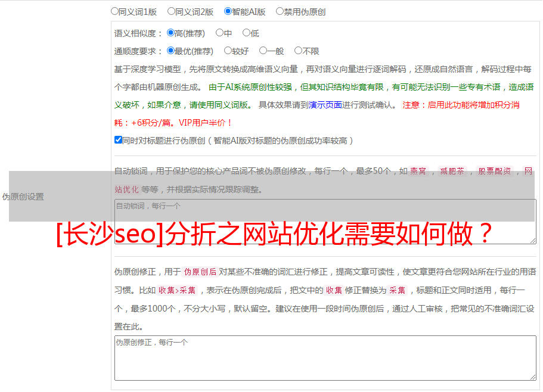Set 通顺度要求 to 不限
The height and width of the screenshot is (392, 543).
[x=298, y=51]
